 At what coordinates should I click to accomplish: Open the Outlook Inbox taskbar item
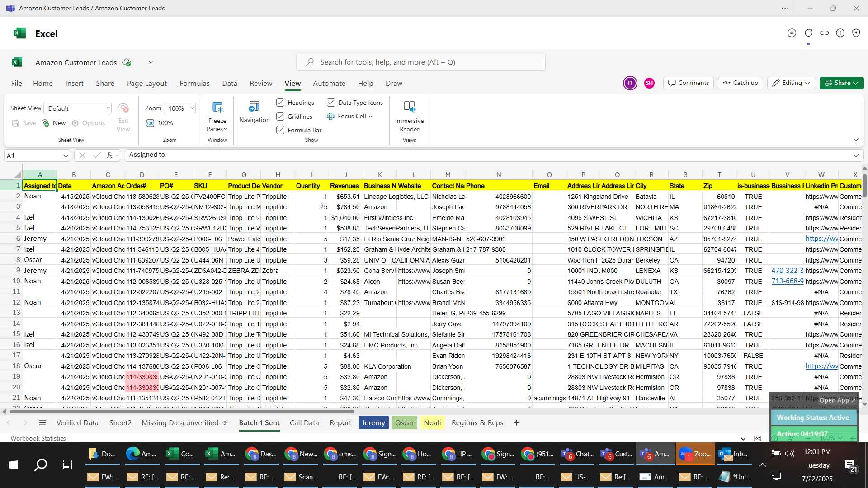point(734,454)
